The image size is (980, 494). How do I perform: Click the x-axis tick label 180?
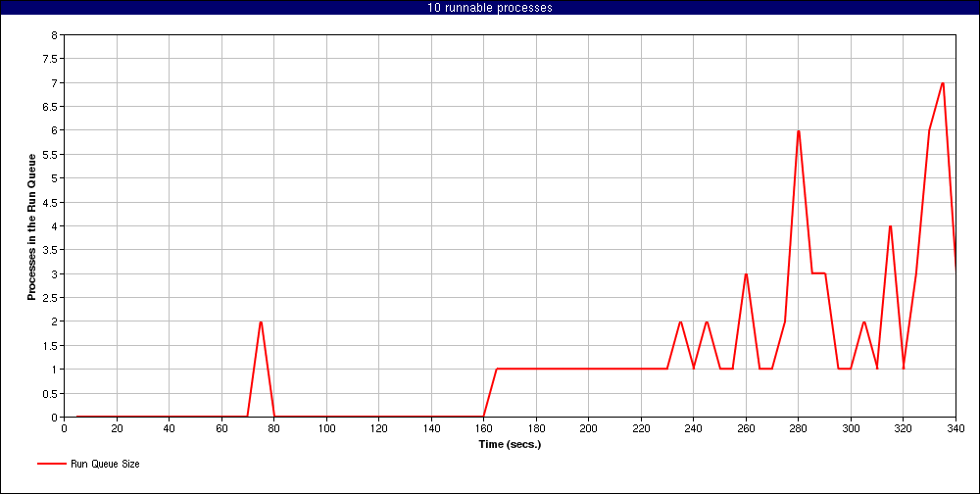[536, 428]
